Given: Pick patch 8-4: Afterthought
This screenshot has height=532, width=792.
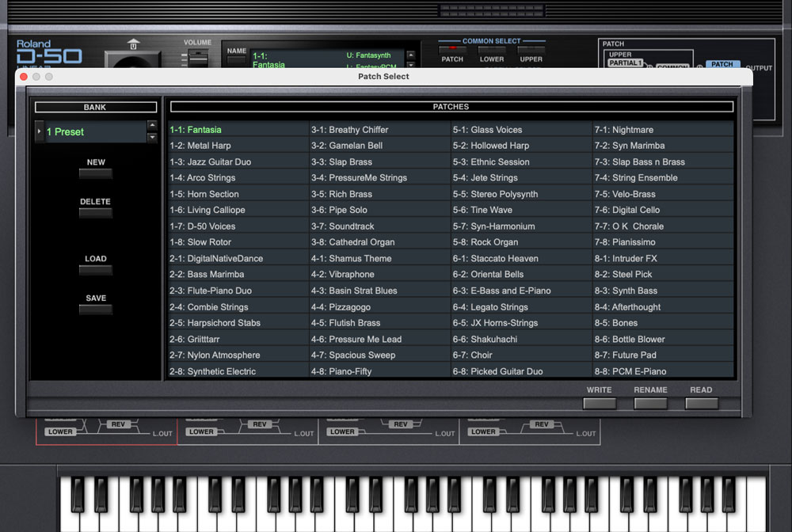Looking at the screenshot, I should coord(663,307).
